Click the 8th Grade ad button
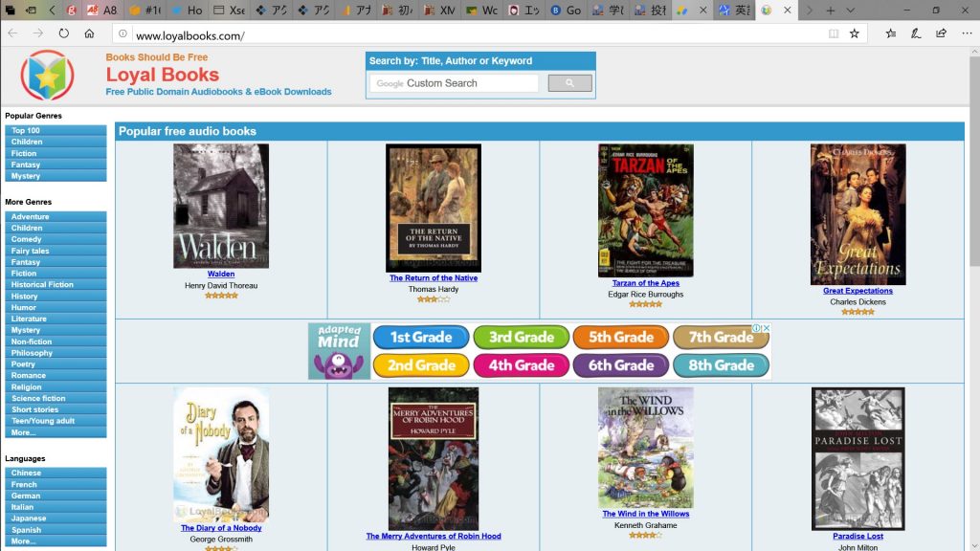Viewport: 980px width, 551px height. pos(721,365)
